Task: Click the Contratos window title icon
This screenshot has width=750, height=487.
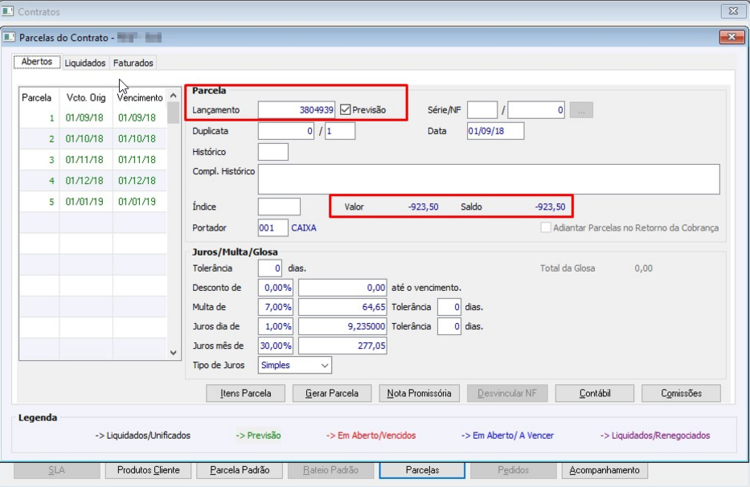Action: click(x=8, y=11)
